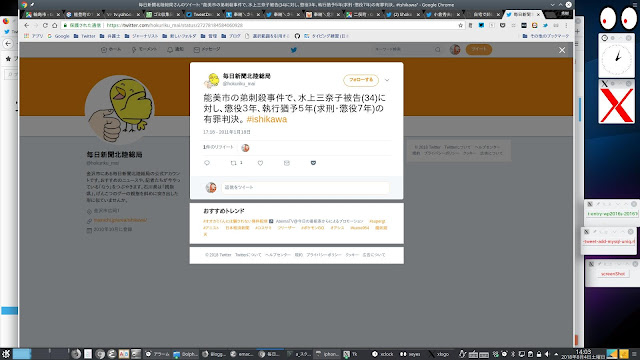Open profile menu via top-bar avatar
This screenshot has width=640, height=360.
click(455, 49)
